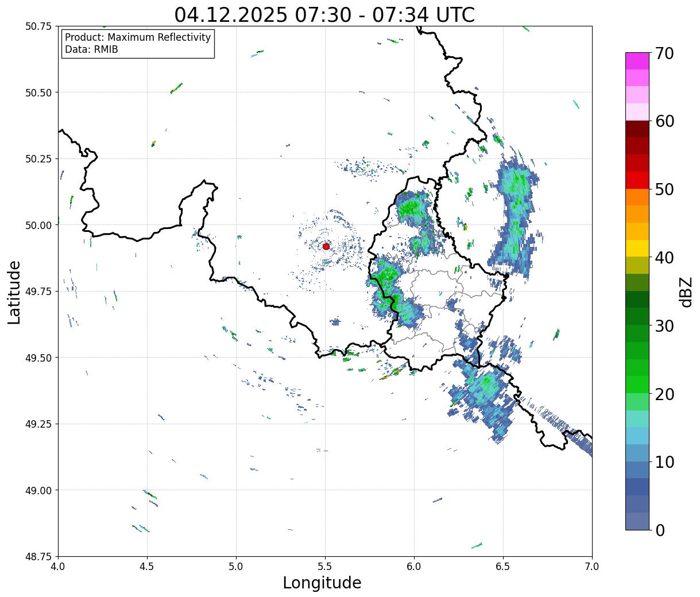Image resolution: width=700 pixels, height=597 pixels.
Task: Click the 6.0 longitude tick label
Action: [414, 567]
